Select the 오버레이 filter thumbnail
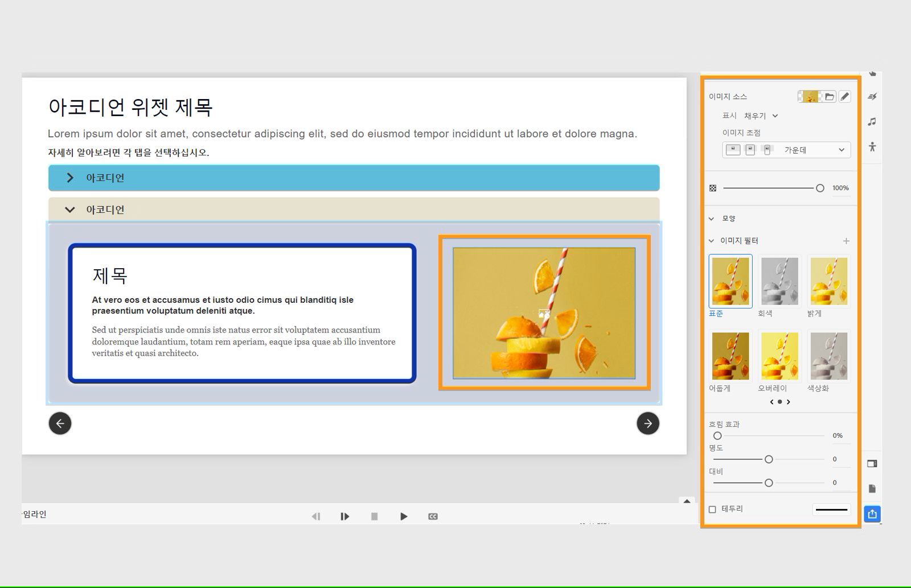The width and height of the screenshot is (911, 588). (x=779, y=356)
